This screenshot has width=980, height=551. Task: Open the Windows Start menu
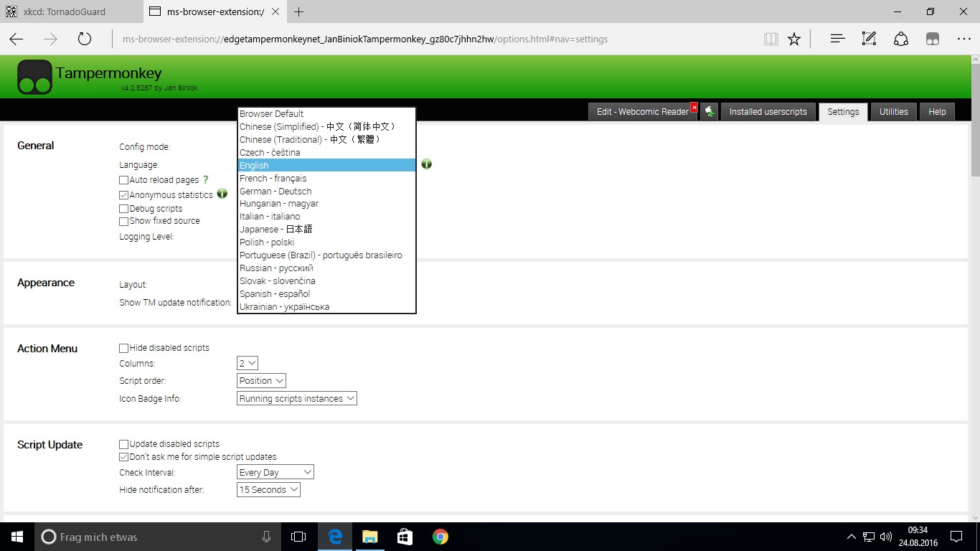coord(17,536)
